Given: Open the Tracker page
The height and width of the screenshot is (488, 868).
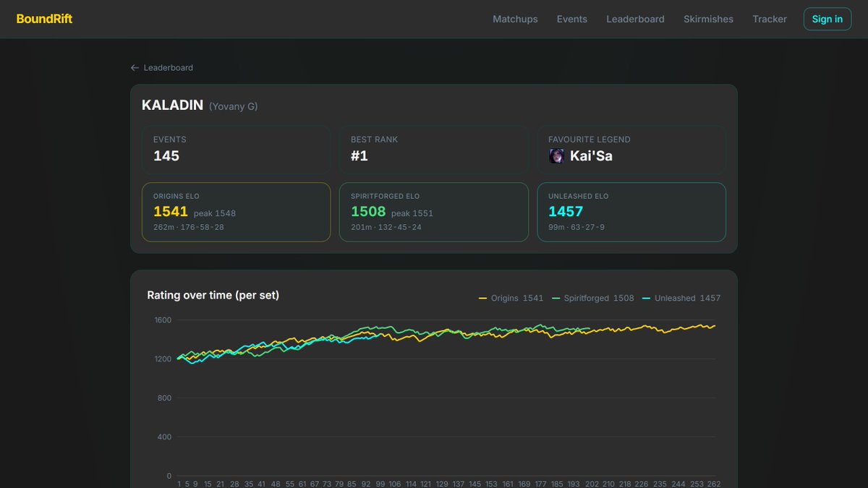Looking at the screenshot, I should [769, 20].
